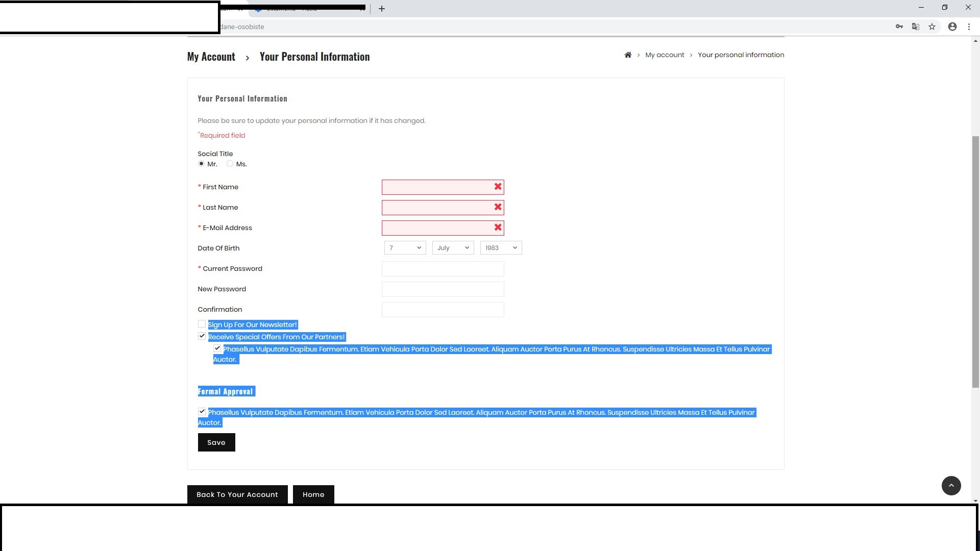Open the birth month dropdown showing July
Image resolution: width=980 pixels, height=551 pixels.
(453, 248)
